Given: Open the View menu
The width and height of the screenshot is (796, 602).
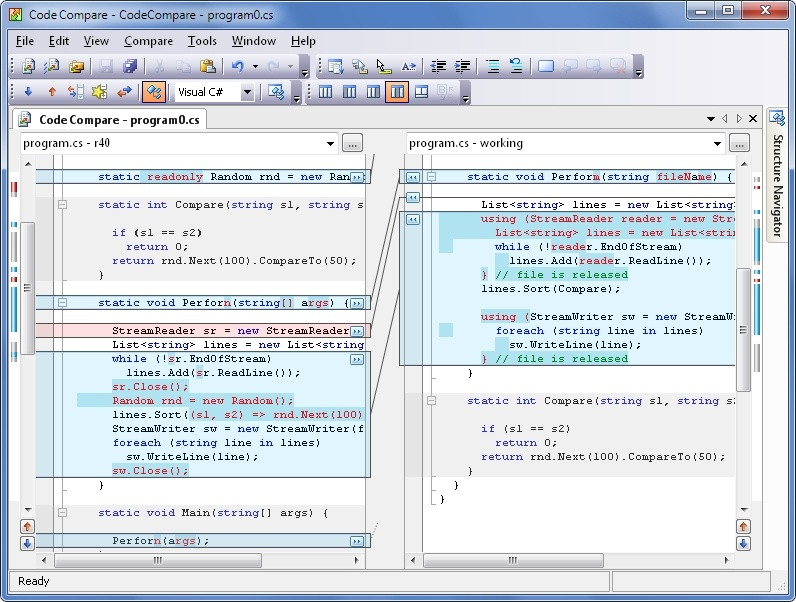Looking at the screenshot, I should [x=96, y=41].
